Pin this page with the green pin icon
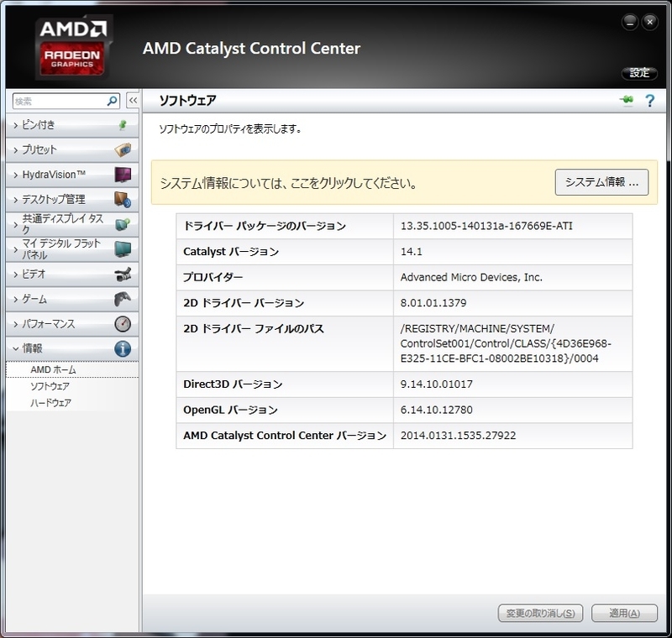The height and width of the screenshot is (638, 672). pos(627,100)
